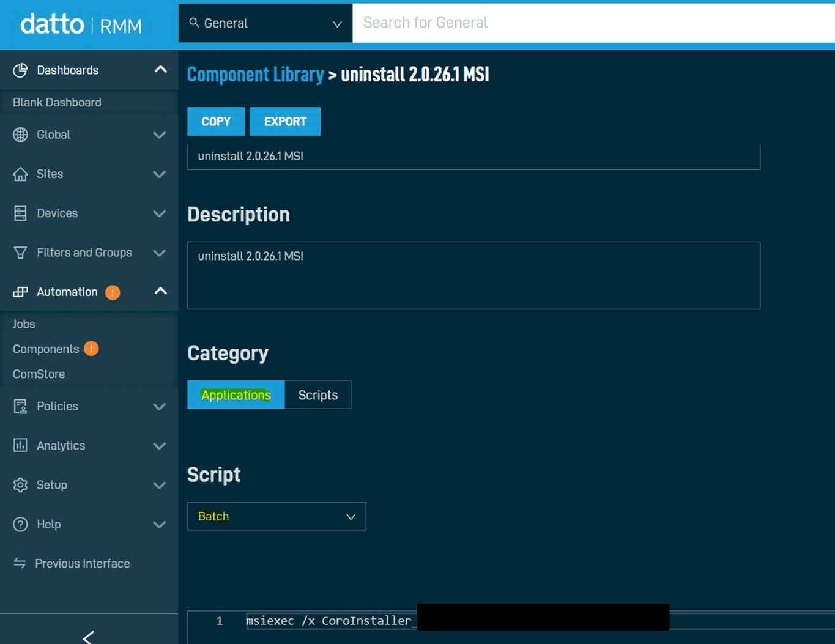The height and width of the screenshot is (644, 835).
Task: Navigate back via Component Library link
Action: click(x=256, y=74)
